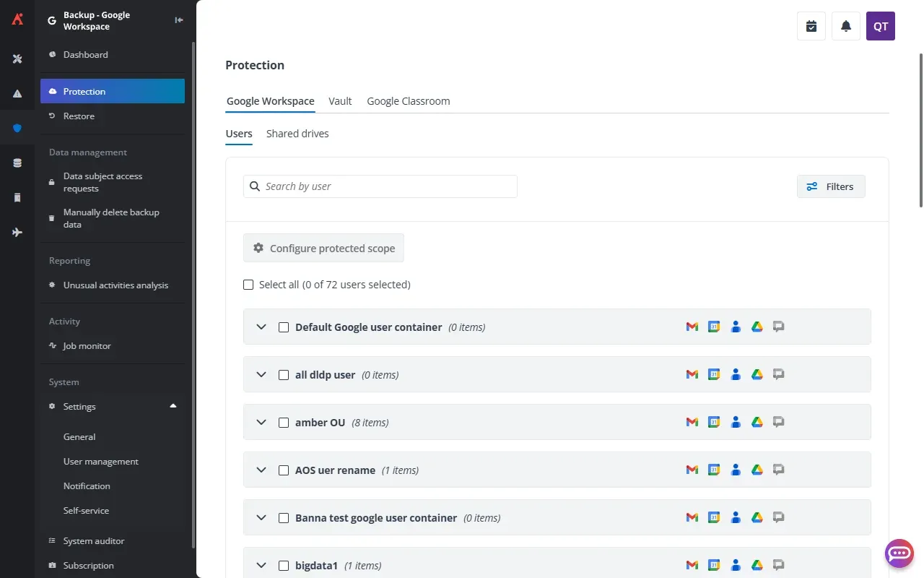The image size is (924, 578).
Task: Check the AOS uer rename checkbox
Action: click(284, 470)
